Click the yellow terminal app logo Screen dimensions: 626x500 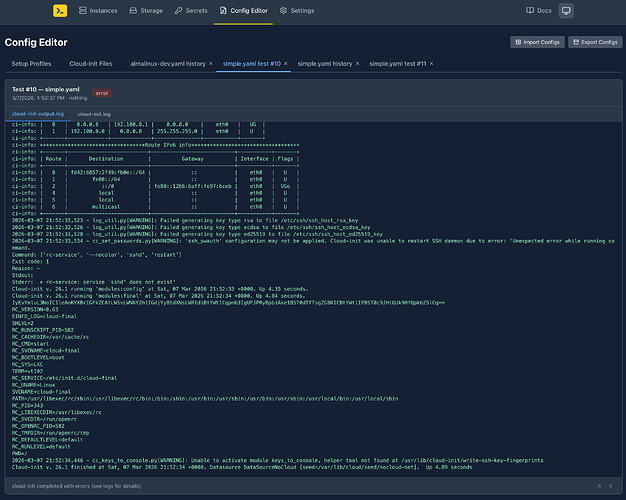[x=61, y=11]
